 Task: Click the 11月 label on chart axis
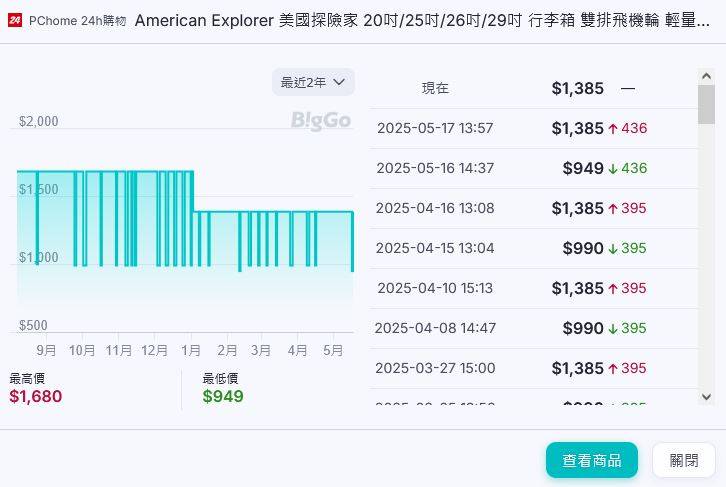click(x=119, y=350)
